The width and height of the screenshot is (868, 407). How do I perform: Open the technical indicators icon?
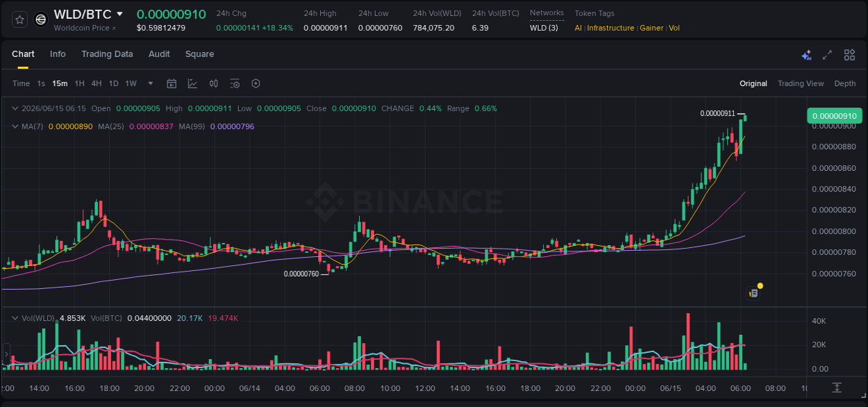pyautogui.click(x=192, y=83)
